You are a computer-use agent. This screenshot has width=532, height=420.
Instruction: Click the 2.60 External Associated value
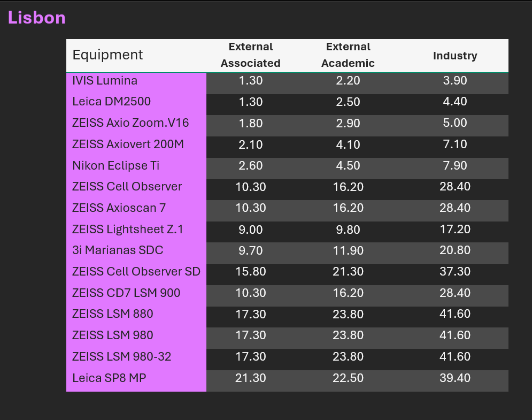tap(250, 166)
